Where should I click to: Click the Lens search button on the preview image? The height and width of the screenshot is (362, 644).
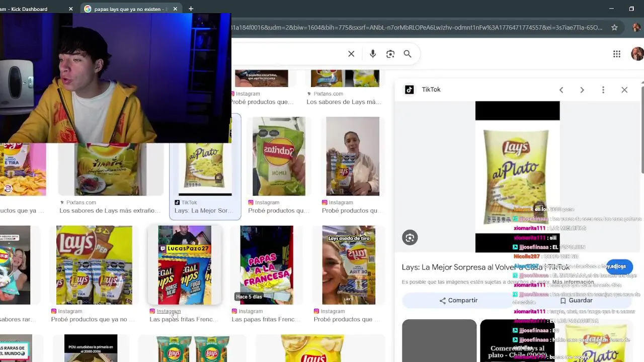(410, 238)
